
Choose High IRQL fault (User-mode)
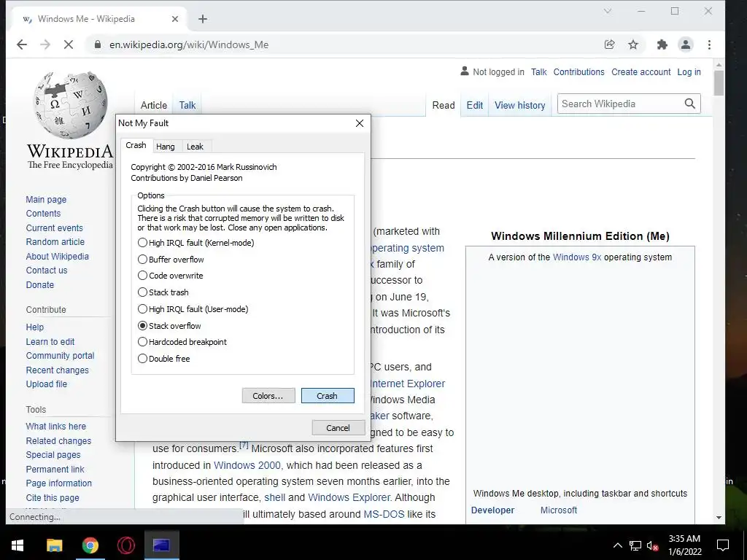point(193,309)
